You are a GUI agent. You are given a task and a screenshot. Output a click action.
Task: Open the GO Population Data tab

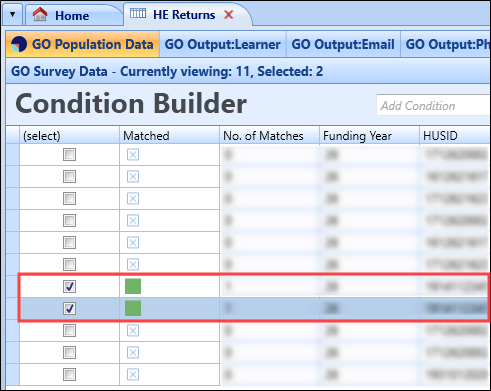click(x=82, y=44)
